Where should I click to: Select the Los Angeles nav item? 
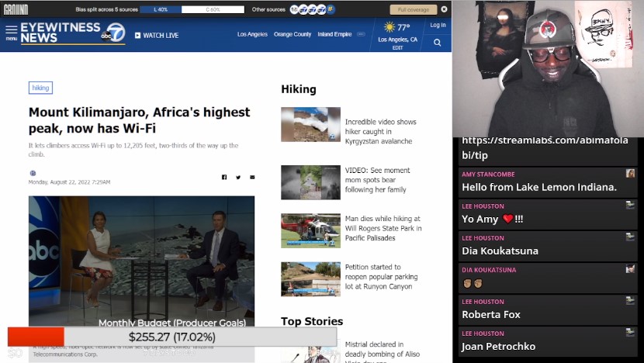pos(252,34)
